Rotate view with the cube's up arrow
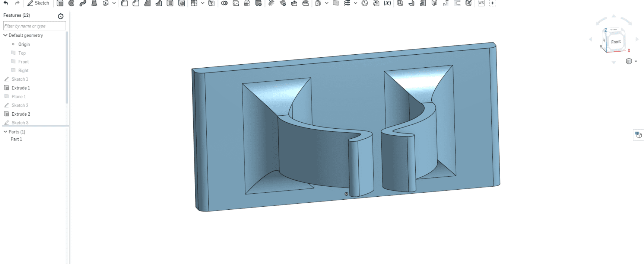 click(x=614, y=16)
